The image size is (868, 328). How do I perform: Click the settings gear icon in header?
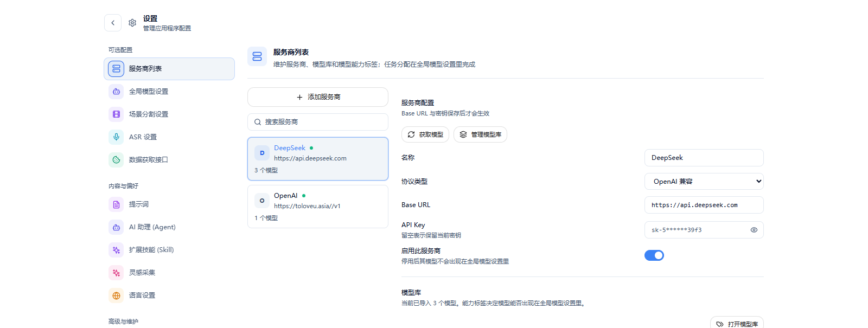click(132, 23)
